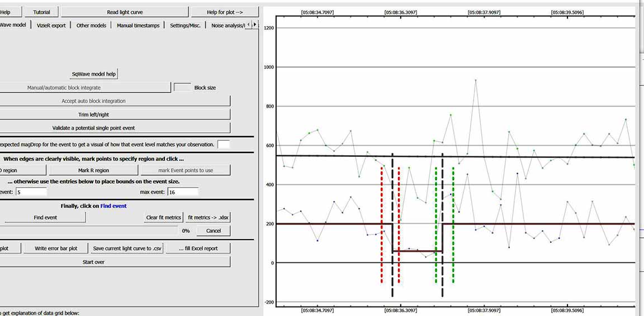Open the Settings/Misc. tab

coord(187,25)
